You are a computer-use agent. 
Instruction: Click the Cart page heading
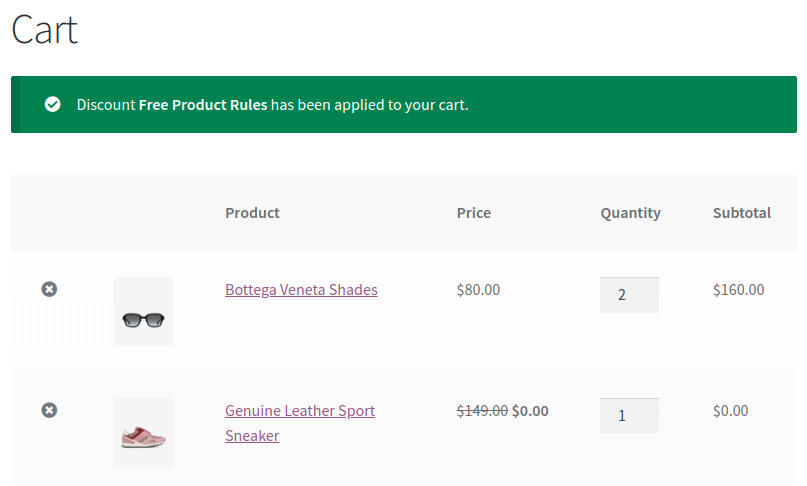click(x=44, y=29)
